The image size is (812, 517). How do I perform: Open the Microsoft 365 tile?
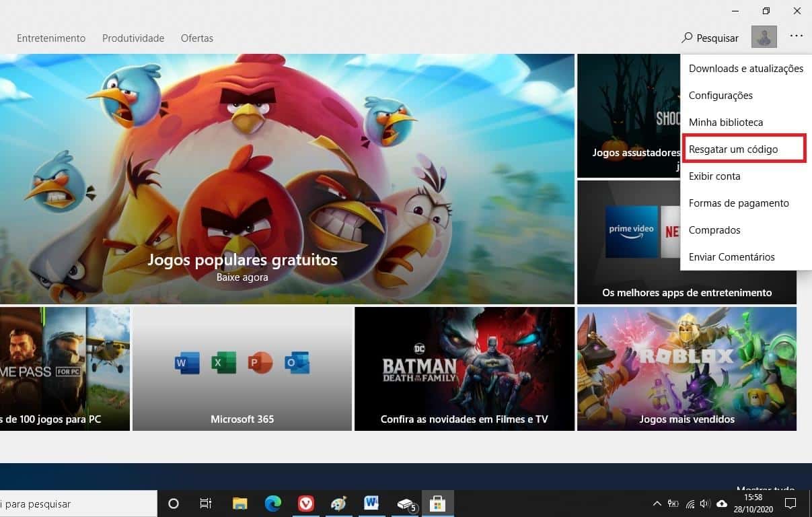[x=242, y=369]
